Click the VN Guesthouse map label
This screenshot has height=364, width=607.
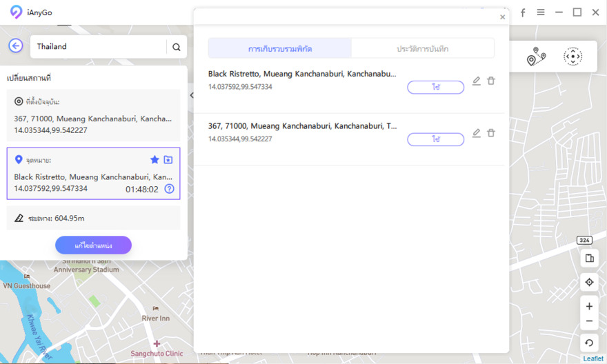coord(27,285)
